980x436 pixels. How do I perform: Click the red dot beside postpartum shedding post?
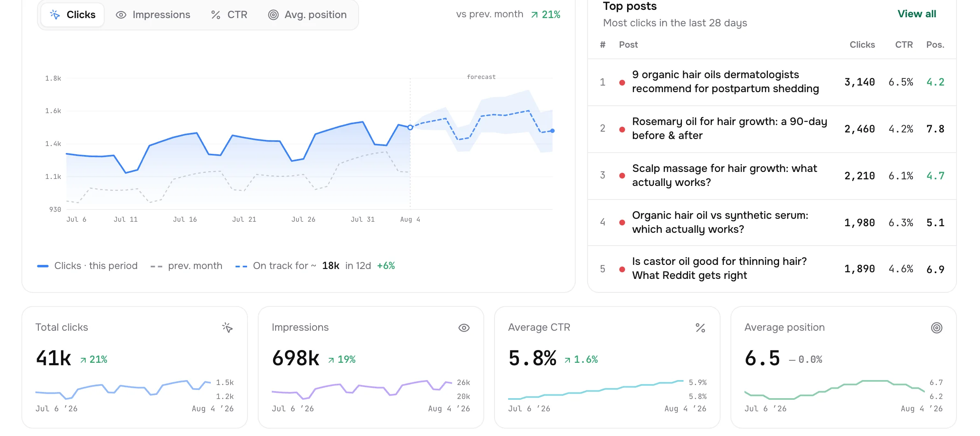(622, 83)
